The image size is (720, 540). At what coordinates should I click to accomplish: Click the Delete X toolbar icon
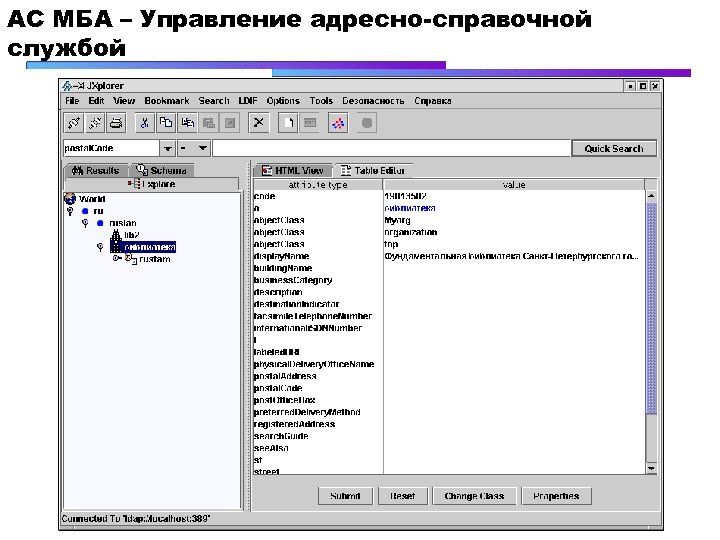[x=259, y=123]
